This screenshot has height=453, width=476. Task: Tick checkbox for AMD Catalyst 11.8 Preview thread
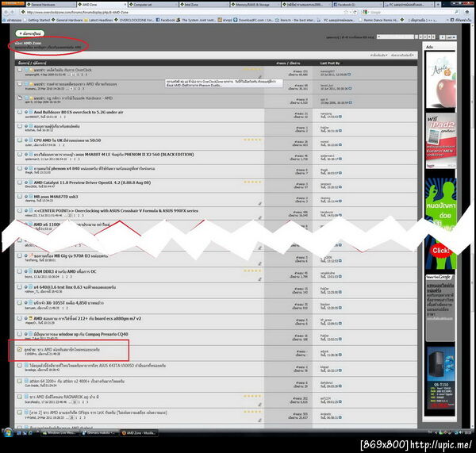tap(20, 182)
